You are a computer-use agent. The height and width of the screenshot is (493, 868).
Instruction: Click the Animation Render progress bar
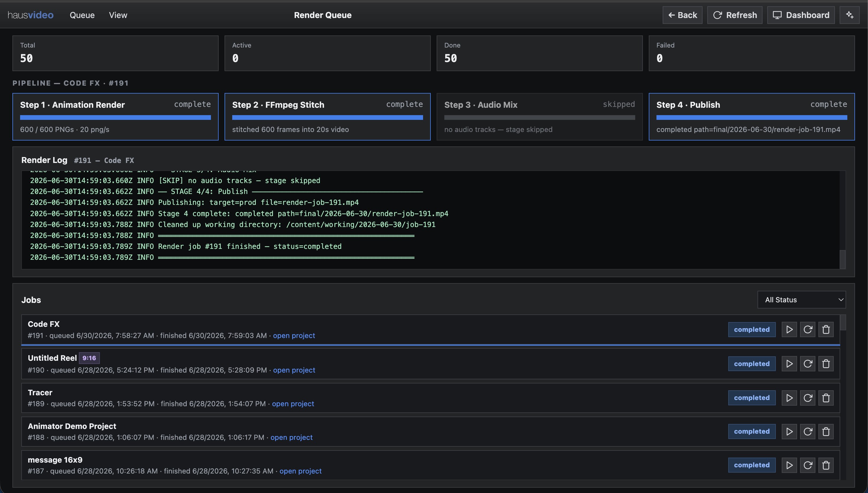(116, 117)
